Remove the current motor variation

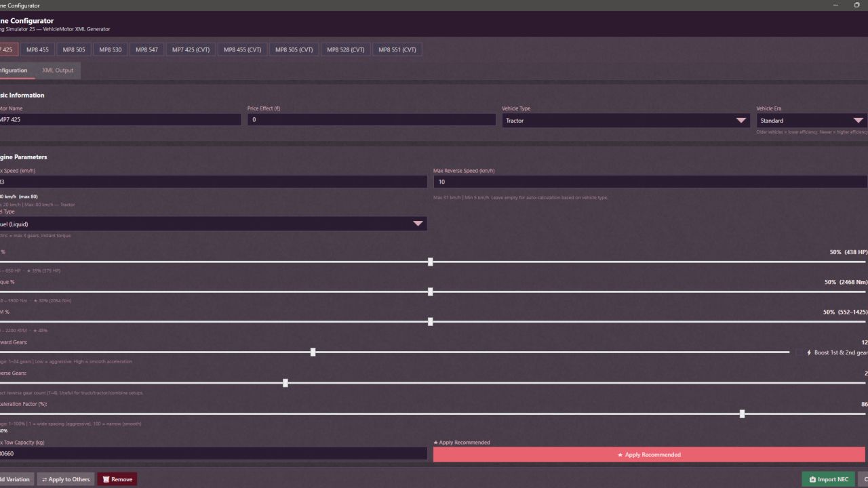click(117, 479)
